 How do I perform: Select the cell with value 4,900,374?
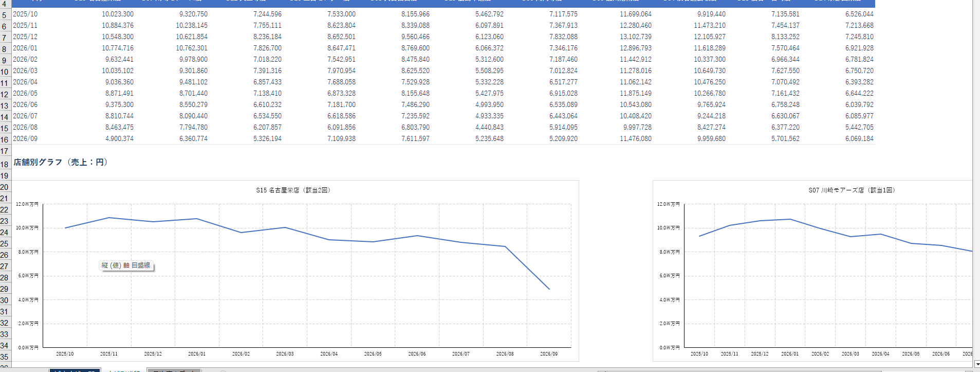(x=119, y=138)
